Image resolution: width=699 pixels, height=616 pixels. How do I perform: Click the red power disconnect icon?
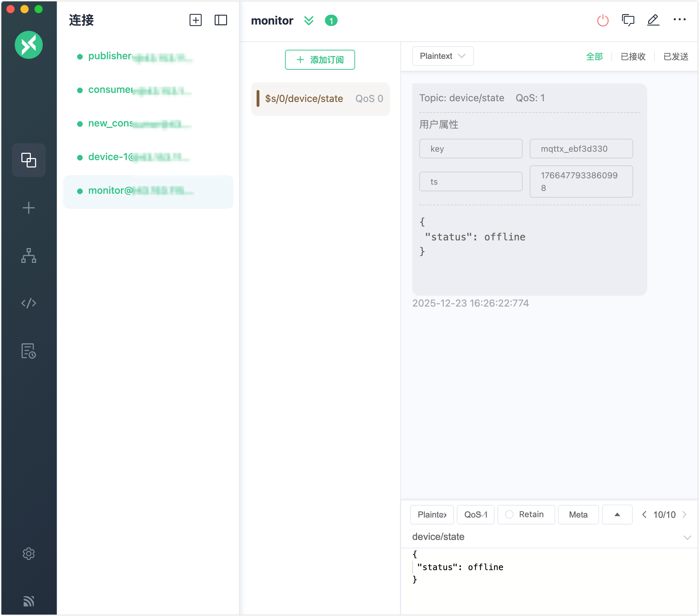coord(603,20)
